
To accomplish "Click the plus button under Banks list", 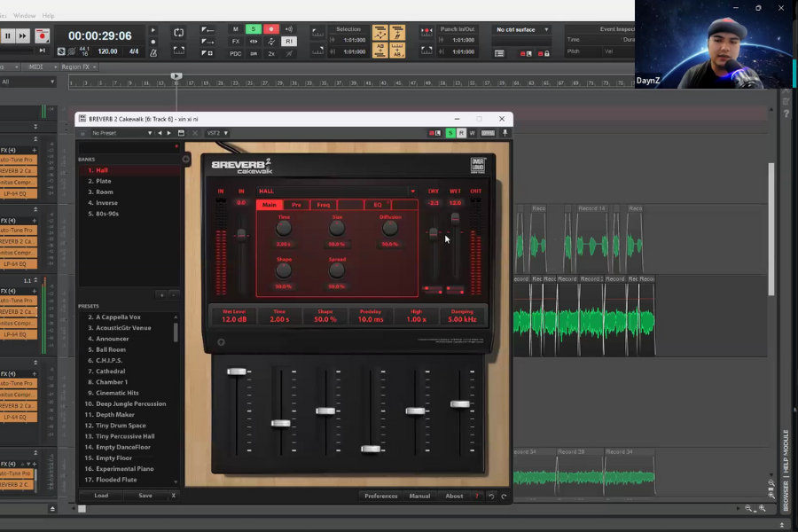I will coord(161,294).
